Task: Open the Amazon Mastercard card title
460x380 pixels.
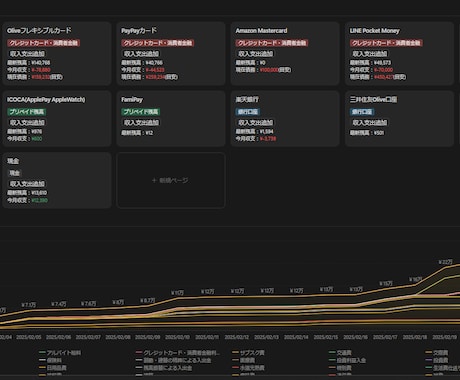Action: pos(261,31)
